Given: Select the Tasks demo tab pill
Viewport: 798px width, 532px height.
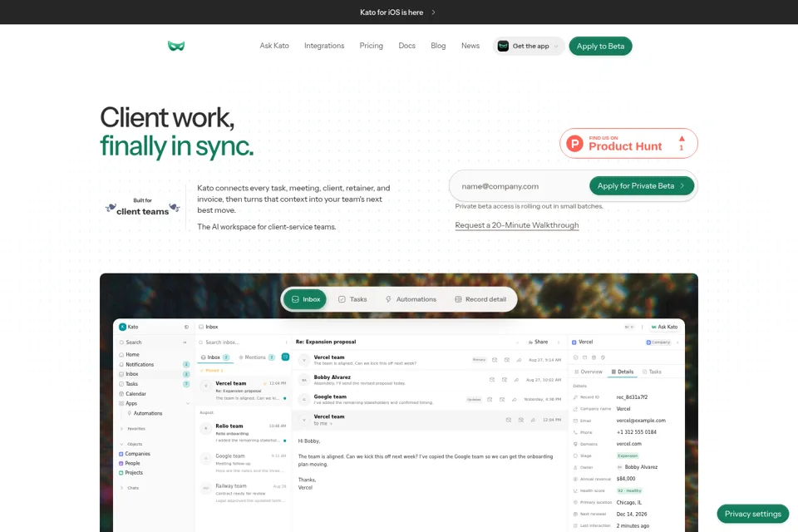Looking at the screenshot, I should point(352,299).
